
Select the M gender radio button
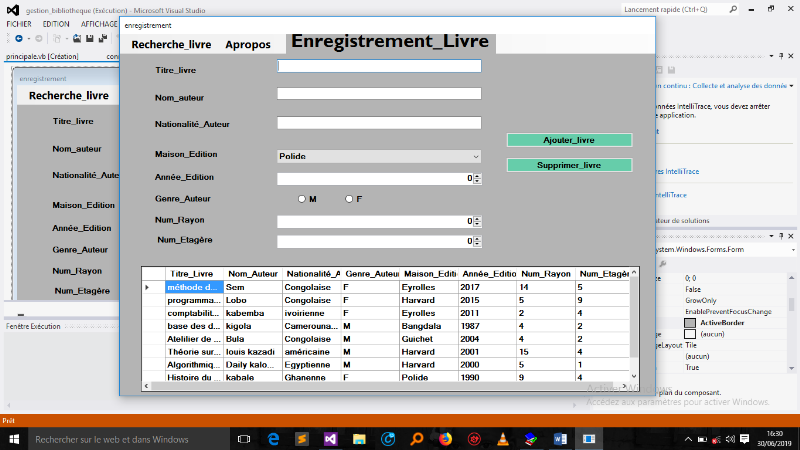pyautogui.click(x=302, y=199)
